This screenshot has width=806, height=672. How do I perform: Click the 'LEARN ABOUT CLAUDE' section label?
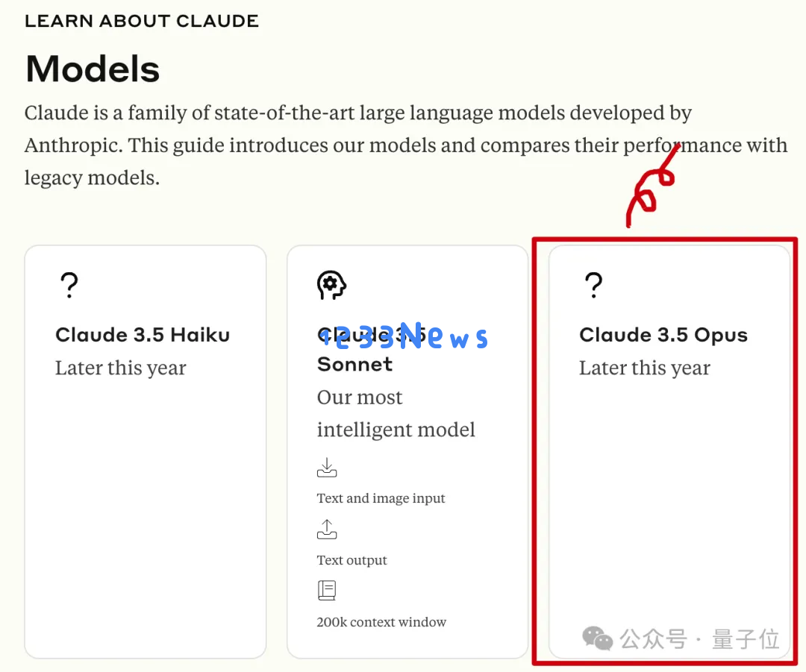142,21
